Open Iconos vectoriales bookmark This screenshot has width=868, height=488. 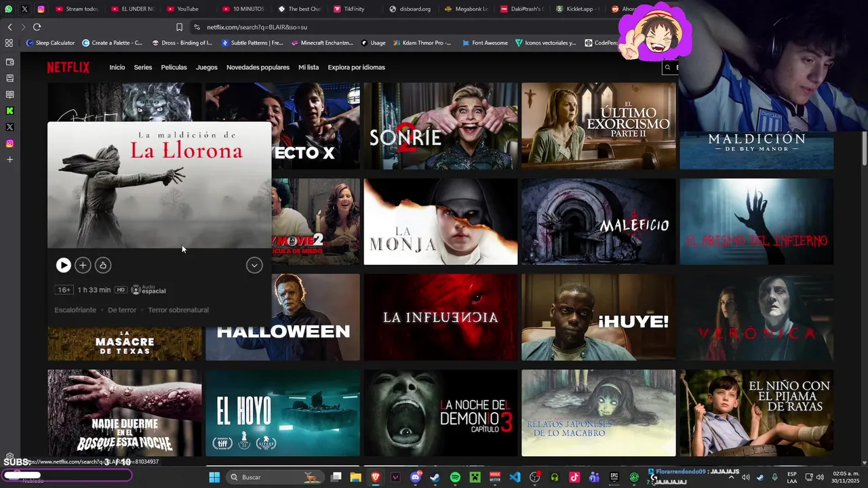(x=546, y=43)
